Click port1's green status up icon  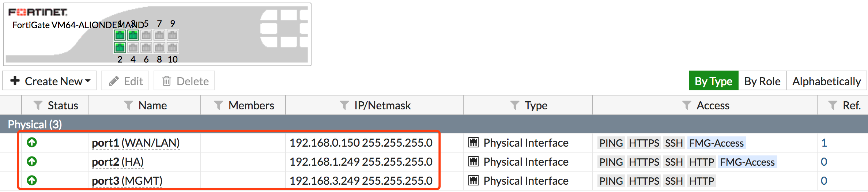pyautogui.click(x=32, y=142)
